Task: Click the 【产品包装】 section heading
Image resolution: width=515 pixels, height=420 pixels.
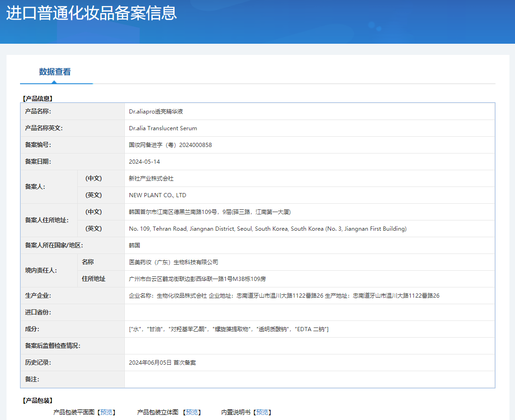Action: pyautogui.click(x=38, y=400)
